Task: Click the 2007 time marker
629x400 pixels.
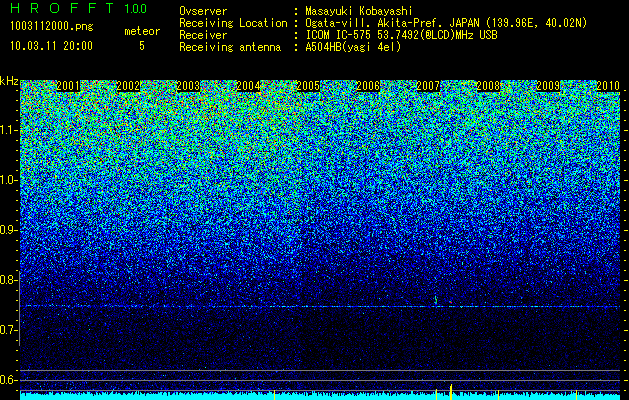Action: [x=428, y=86]
